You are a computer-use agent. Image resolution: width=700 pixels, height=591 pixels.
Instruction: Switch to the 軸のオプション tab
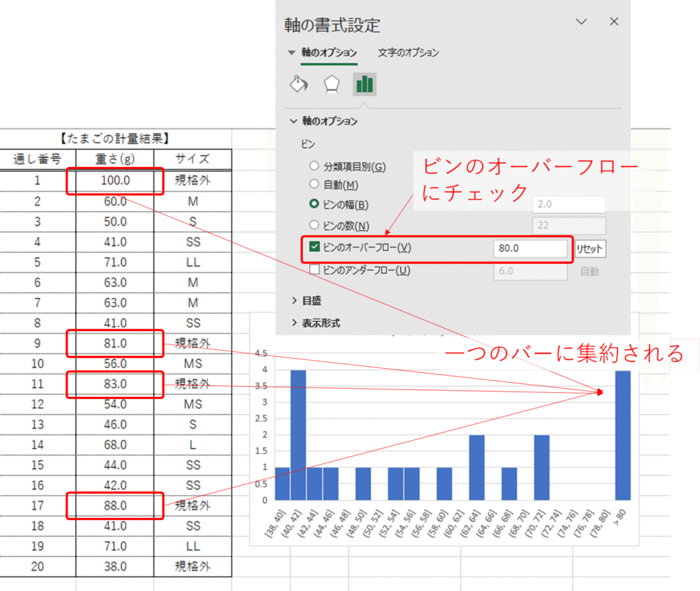[x=329, y=53]
